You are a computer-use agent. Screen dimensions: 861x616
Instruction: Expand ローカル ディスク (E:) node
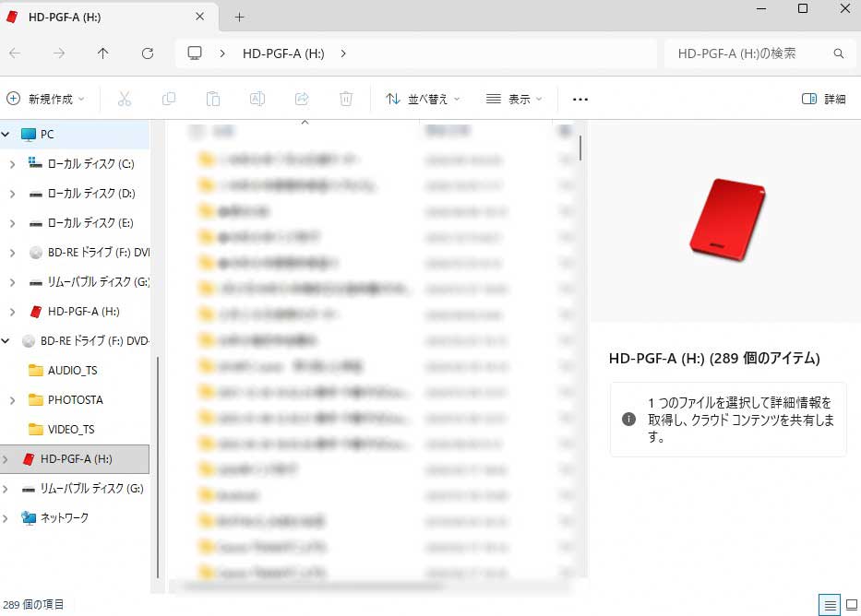click(x=13, y=223)
